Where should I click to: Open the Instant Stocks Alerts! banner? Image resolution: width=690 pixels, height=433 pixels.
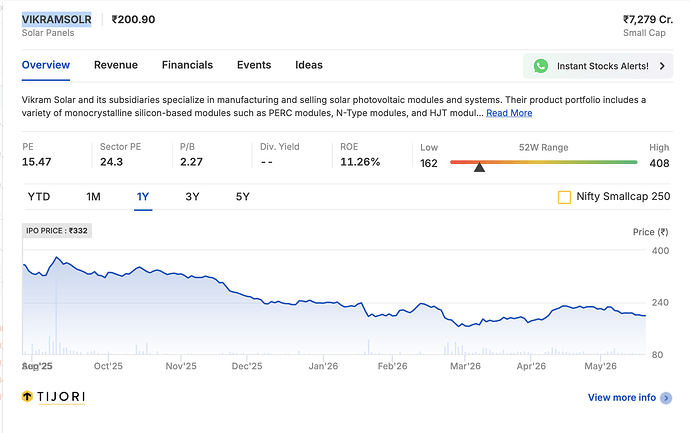click(598, 66)
